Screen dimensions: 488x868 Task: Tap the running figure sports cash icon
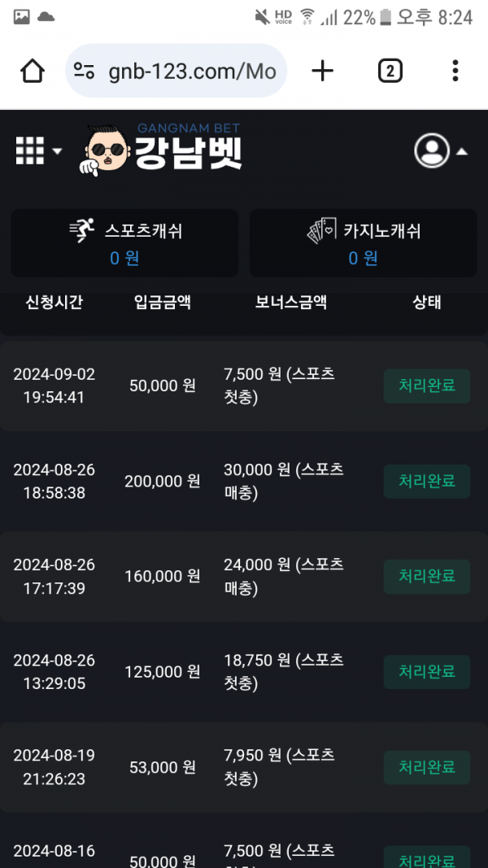click(x=83, y=231)
